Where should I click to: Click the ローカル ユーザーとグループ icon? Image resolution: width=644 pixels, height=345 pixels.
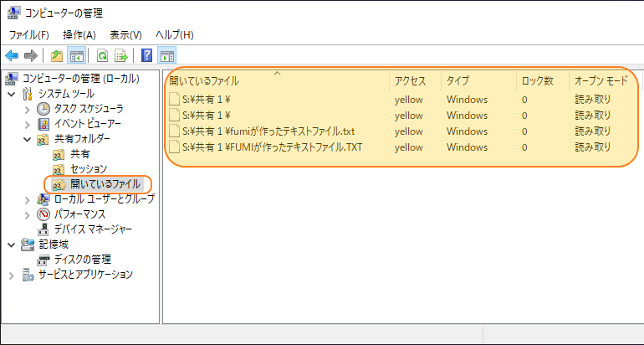(43, 199)
